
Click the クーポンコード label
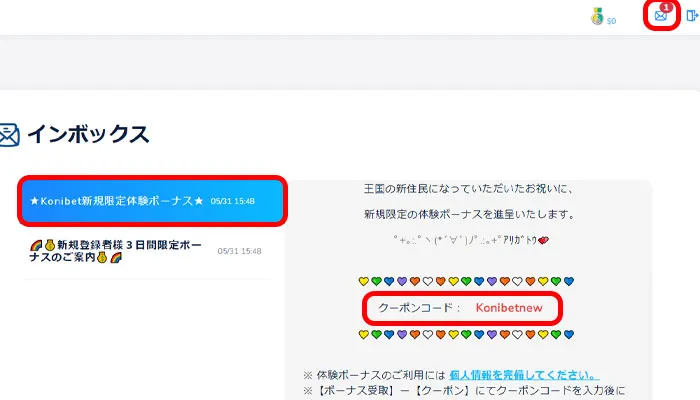click(x=419, y=308)
